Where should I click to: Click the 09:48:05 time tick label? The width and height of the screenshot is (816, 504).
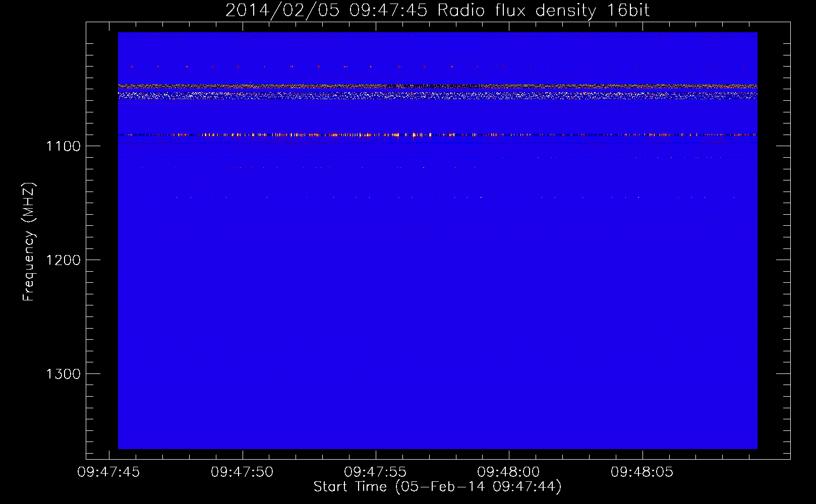[x=642, y=472]
